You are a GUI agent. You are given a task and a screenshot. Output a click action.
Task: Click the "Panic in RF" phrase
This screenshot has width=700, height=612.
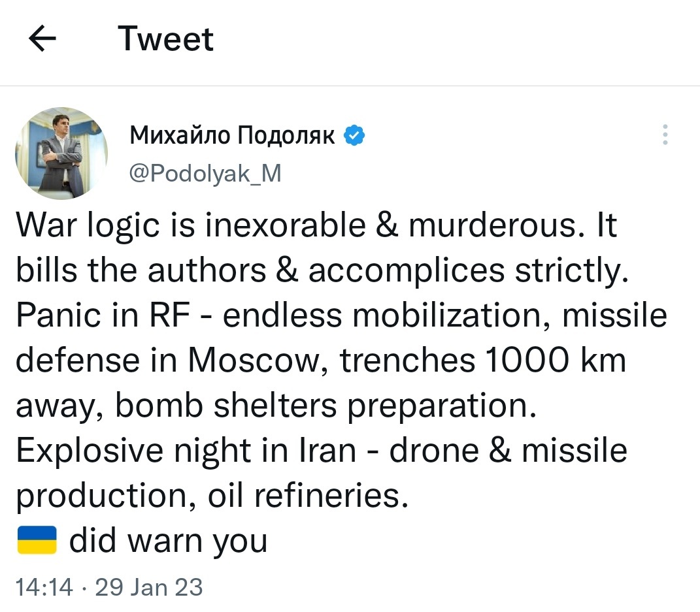103,316
